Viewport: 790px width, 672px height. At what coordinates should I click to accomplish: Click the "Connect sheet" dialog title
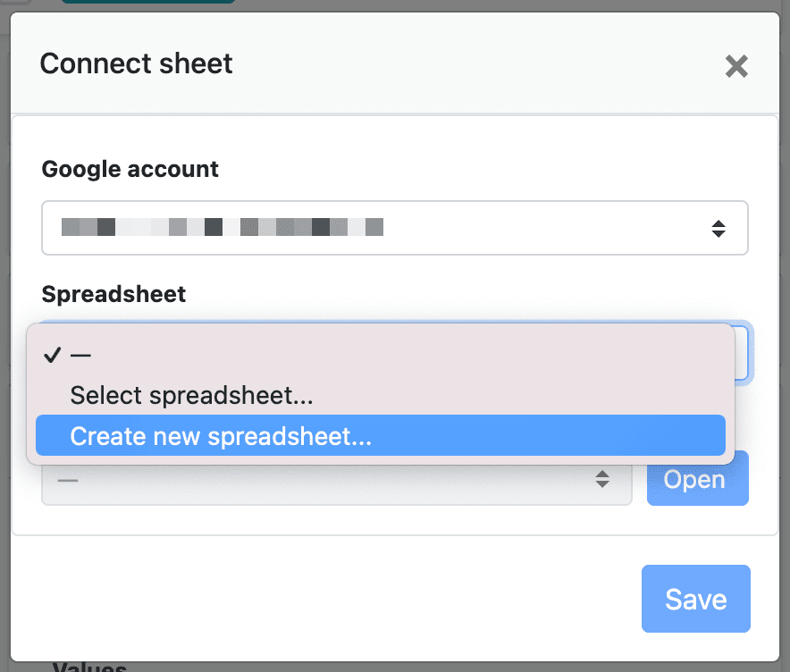coord(137,64)
